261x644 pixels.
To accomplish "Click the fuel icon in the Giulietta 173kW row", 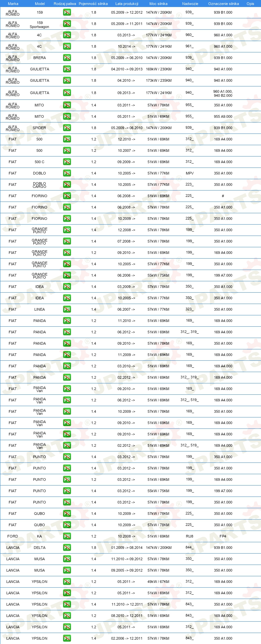I will coord(67,80).
